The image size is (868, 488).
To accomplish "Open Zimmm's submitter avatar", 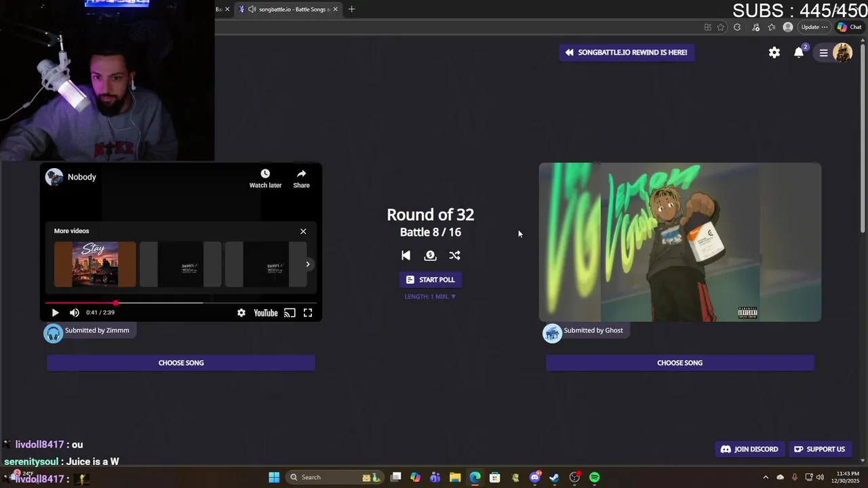I will click(53, 333).
